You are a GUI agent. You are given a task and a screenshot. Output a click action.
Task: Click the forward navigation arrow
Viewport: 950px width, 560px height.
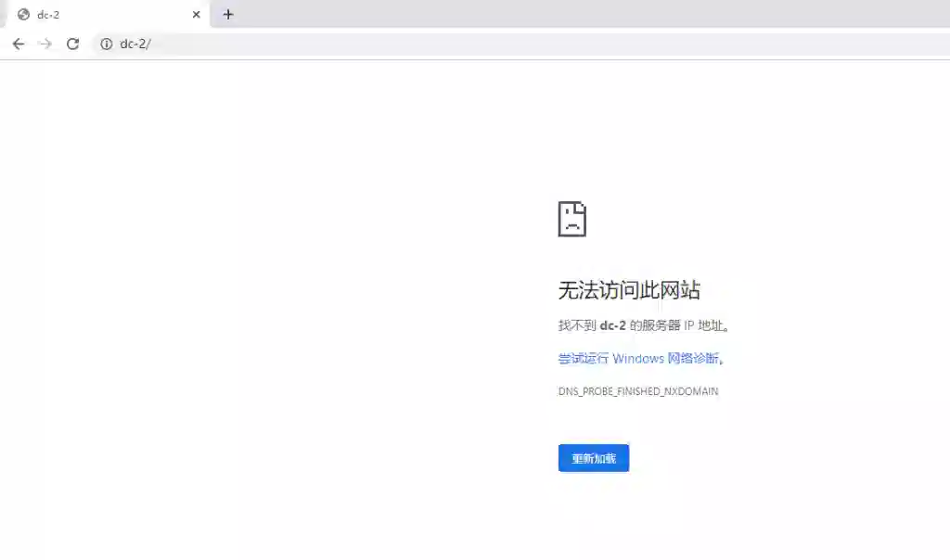click(45, 44)
